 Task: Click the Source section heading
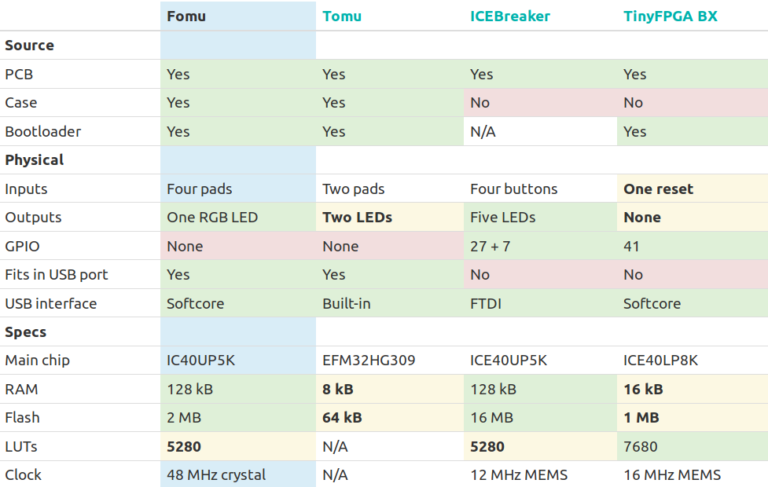(30, 45)
